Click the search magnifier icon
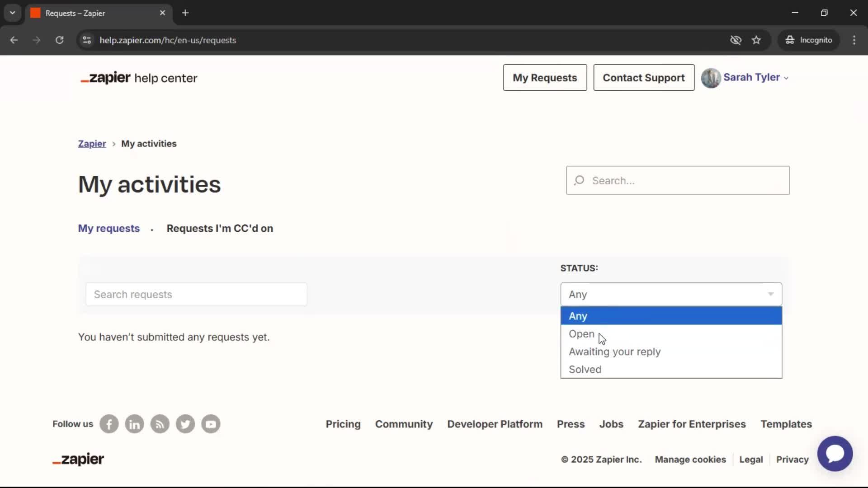 point(579,180)
